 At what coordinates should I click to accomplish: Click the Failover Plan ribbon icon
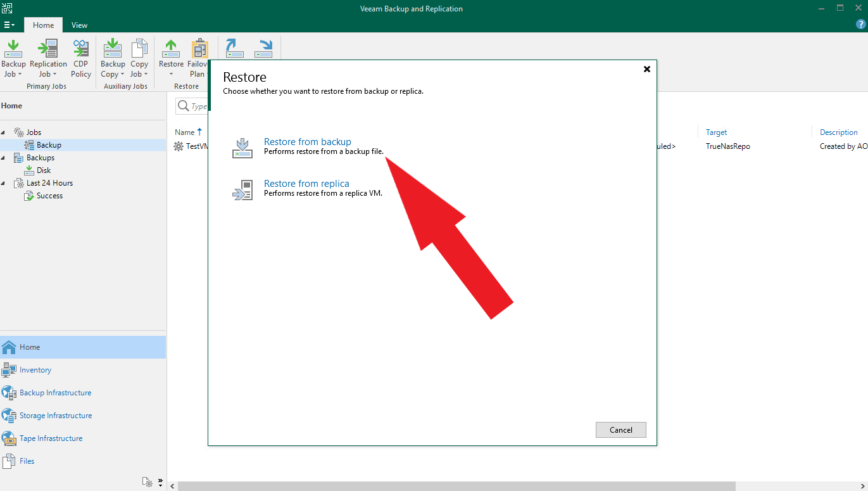(199, 48)
